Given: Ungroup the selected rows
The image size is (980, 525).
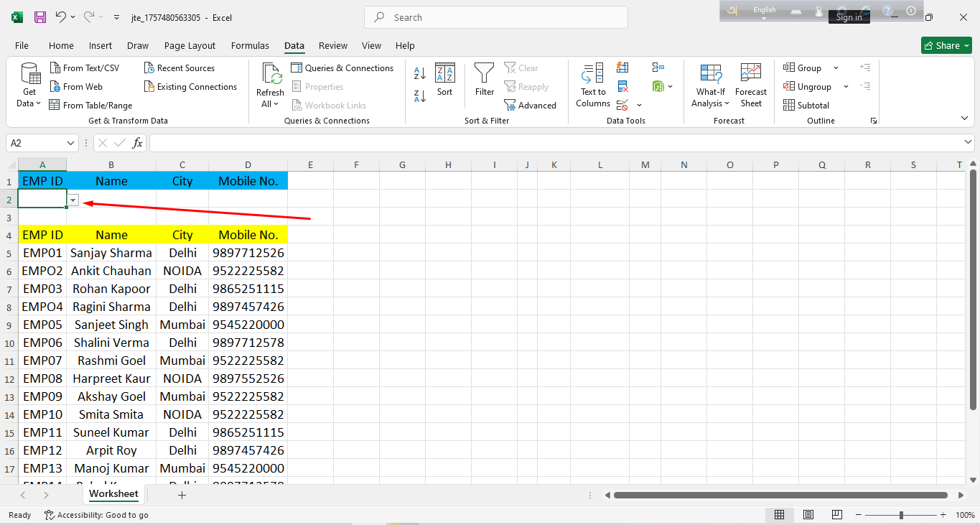Looking at the screenshot, I should tap(810, 86).
